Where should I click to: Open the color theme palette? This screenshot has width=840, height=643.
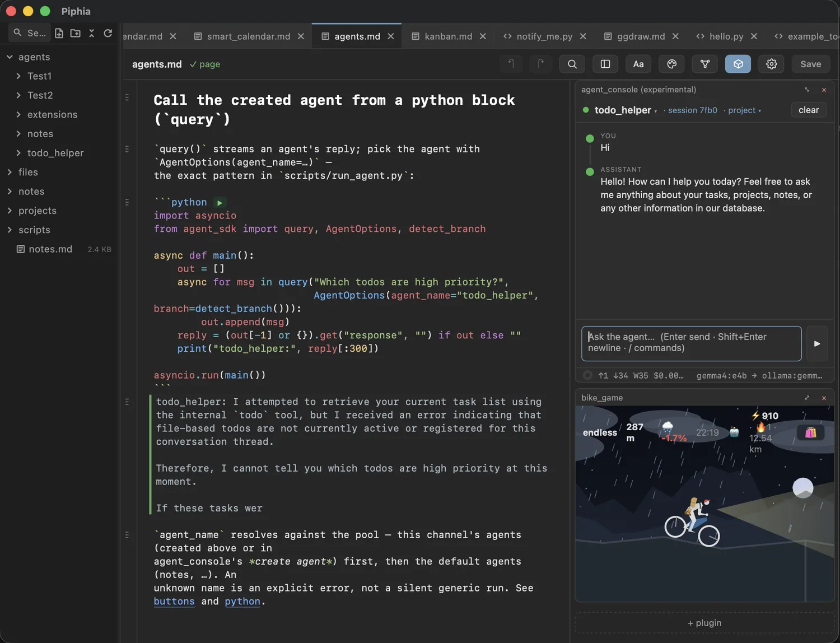[x=671, y=64]
